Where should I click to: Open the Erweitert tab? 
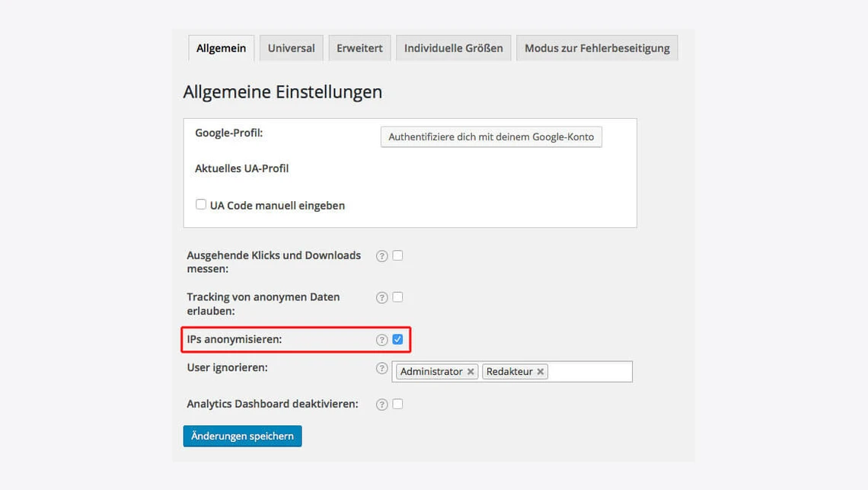[x=359, y=48]
